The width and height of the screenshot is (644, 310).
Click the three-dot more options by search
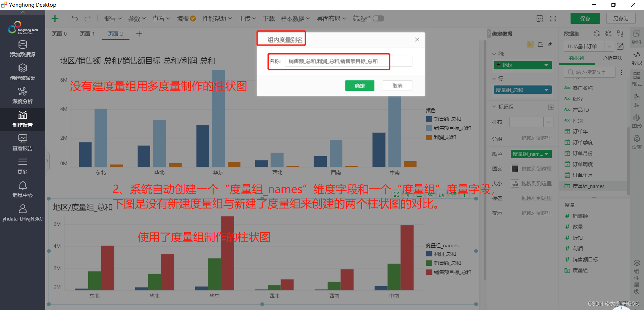[621, 72]
